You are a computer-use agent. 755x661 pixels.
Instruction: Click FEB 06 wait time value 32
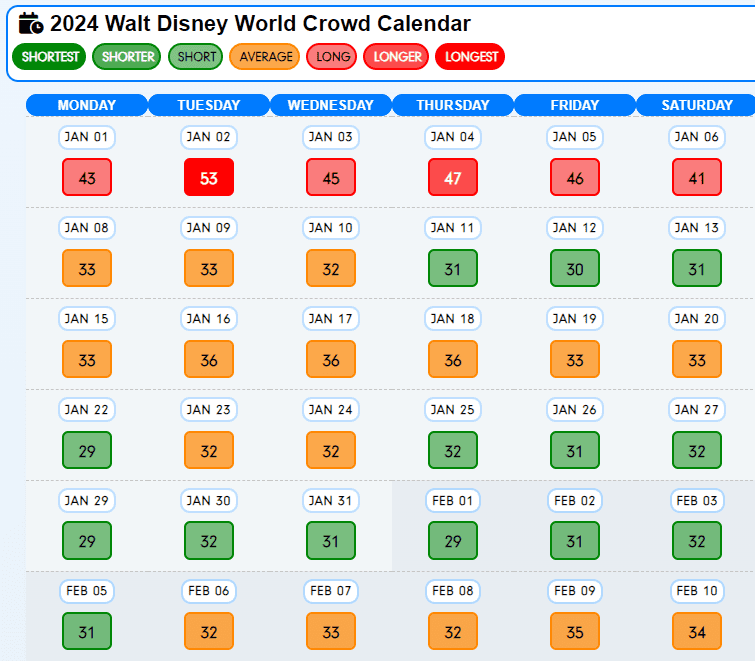(209, 631)
